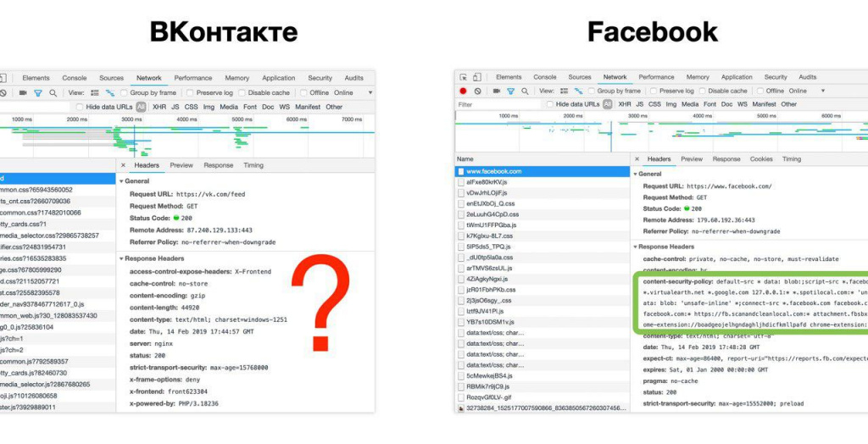This screenshot has height=444, width=868.
Task: Filter by JS in Facebook DevTools
Action: (x=639, y=104)
